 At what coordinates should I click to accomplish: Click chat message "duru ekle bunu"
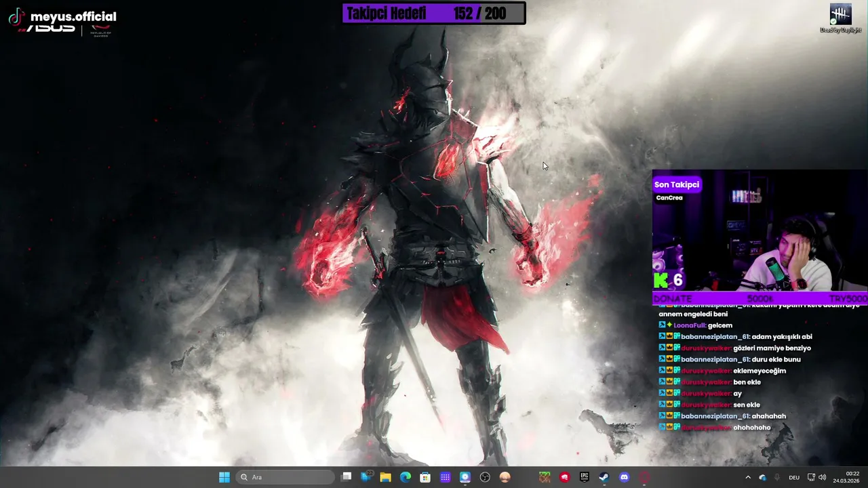coord(776,359)
